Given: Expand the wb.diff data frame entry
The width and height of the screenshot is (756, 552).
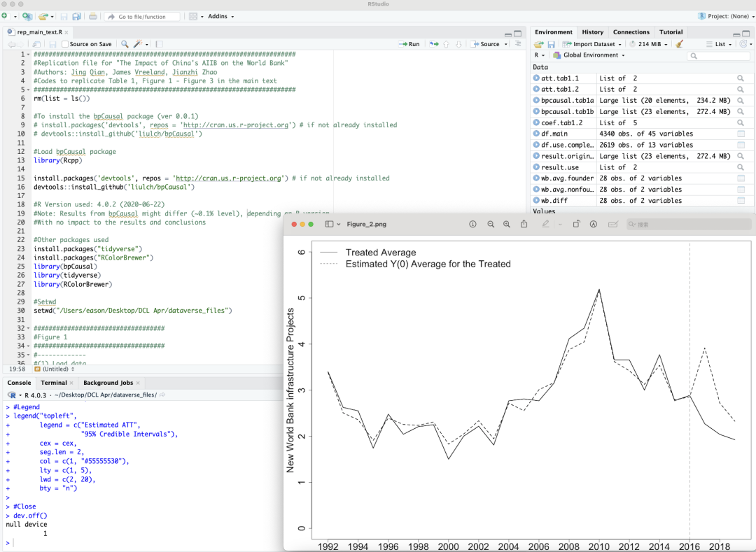Looking at the screenshot, I should coord(536,200).
